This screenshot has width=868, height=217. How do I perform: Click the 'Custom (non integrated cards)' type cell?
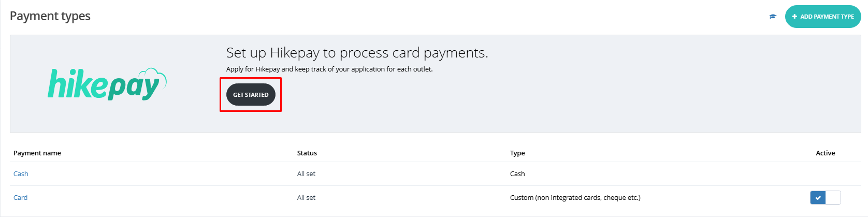pos(575,198)
